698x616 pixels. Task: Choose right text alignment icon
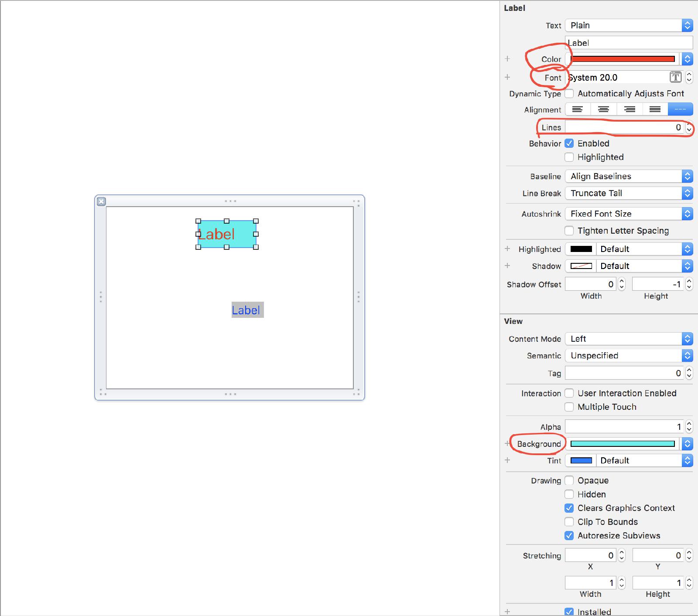(x=629, y=109)
